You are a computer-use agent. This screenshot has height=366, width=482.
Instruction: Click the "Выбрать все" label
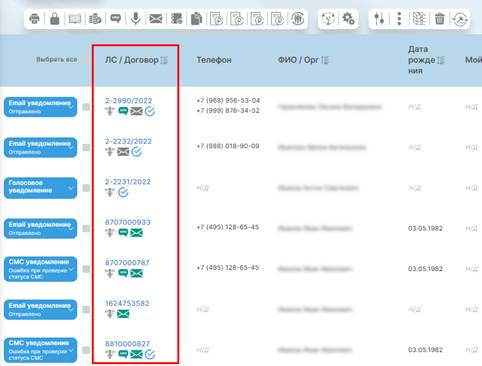coord(57,60)
